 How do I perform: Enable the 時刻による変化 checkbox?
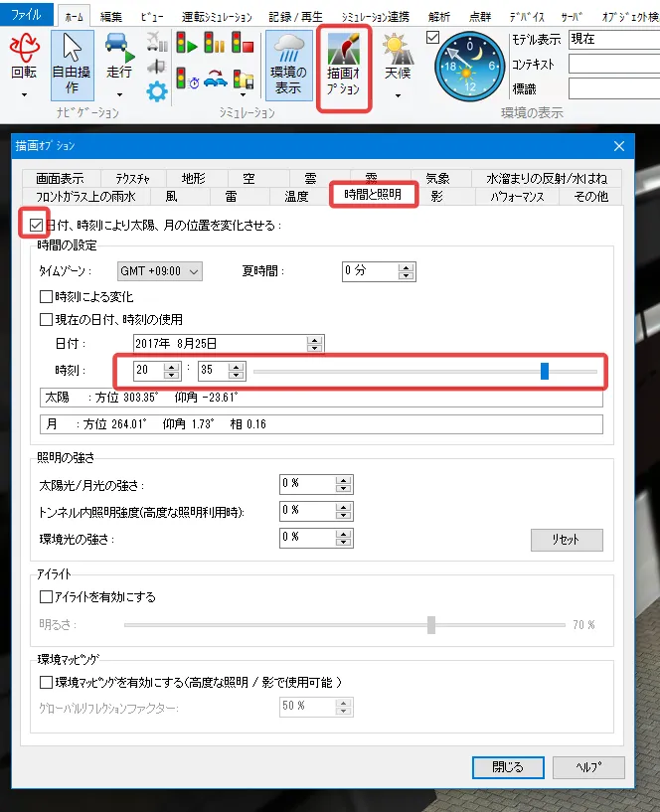coord(46,296)
